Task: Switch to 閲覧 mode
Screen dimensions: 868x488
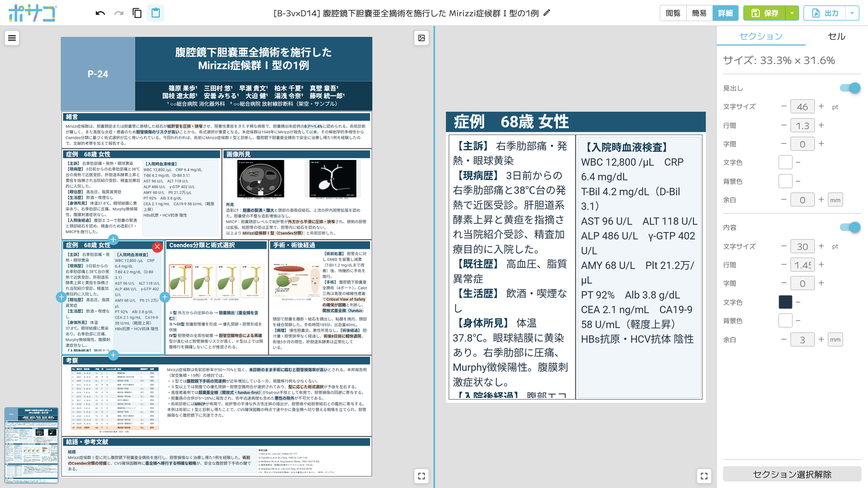Action: point(673,13)
